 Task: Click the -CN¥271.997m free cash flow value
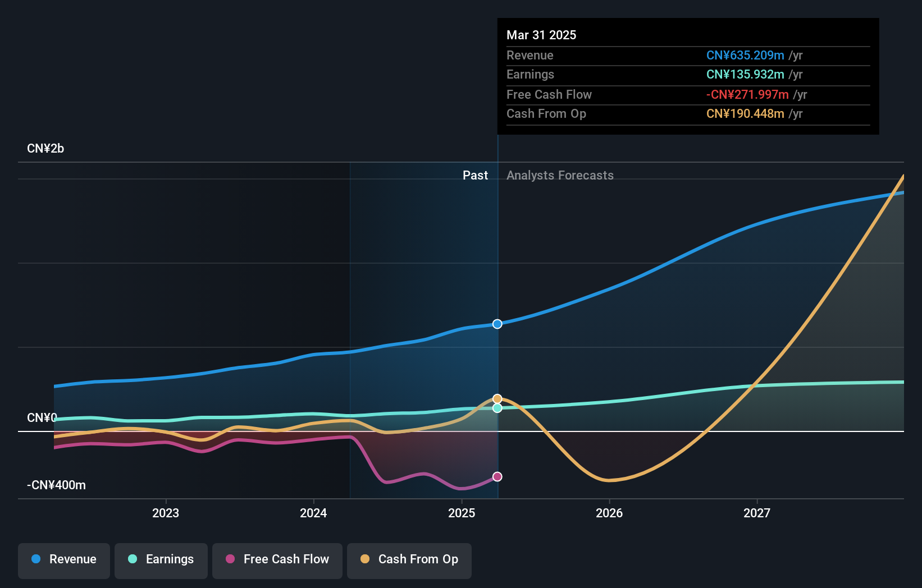(x=747, y=95)
